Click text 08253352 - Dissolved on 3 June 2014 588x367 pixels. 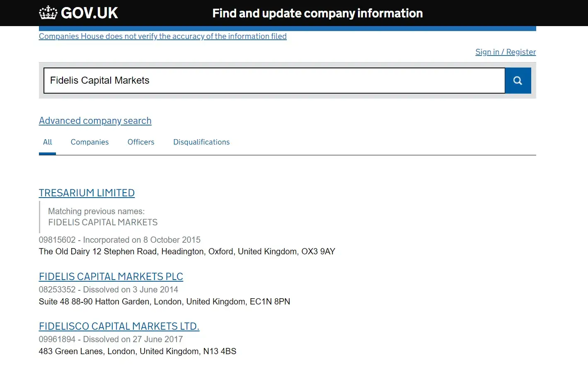coord(109,290)
